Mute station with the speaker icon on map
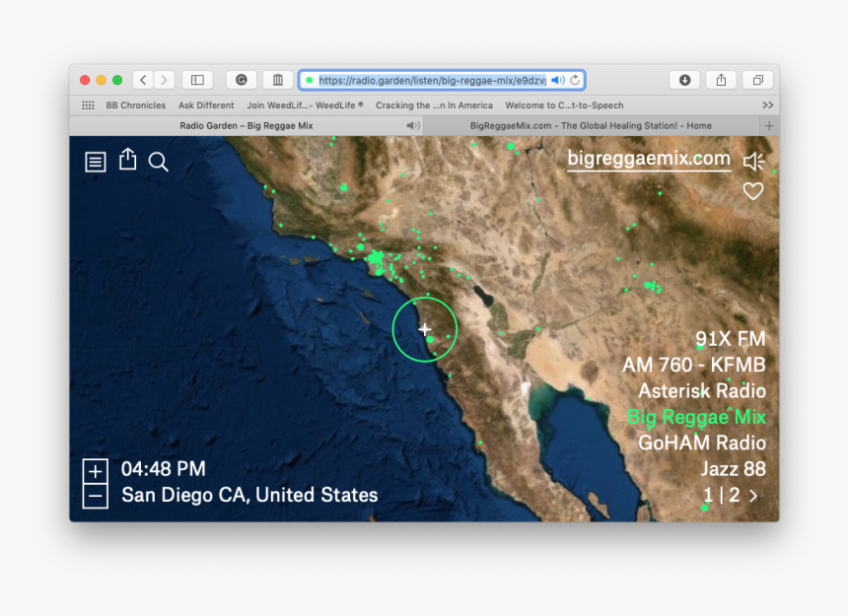 [753, 161]
